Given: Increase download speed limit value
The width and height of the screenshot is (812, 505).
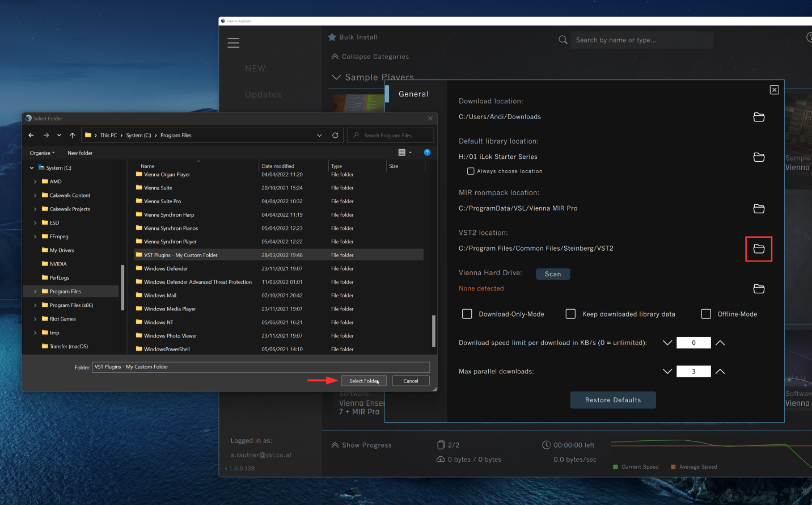Looking at the screenshot, I should pos(720,343).
